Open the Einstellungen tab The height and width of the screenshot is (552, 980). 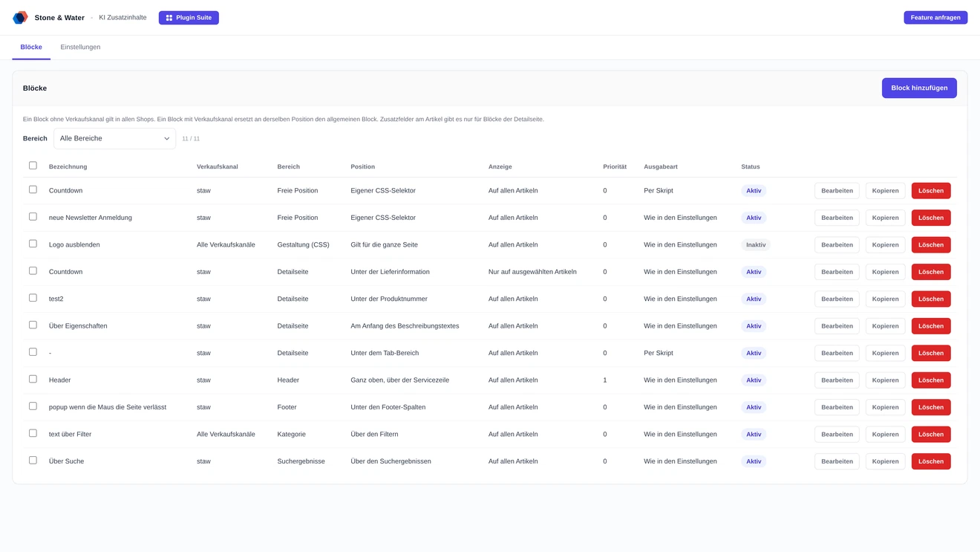point(80,47)
